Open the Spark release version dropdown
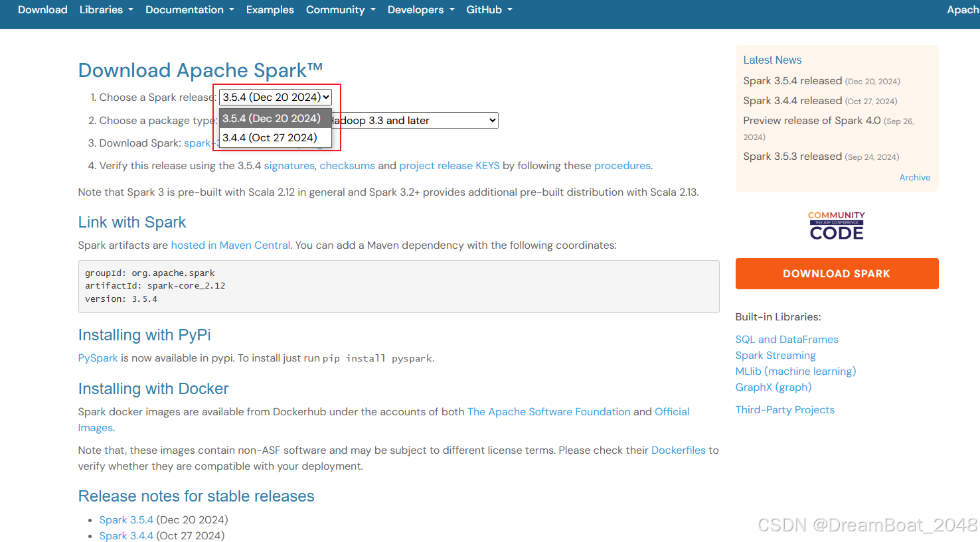Viewport: 980px width, 542px height. coord(275,97)
